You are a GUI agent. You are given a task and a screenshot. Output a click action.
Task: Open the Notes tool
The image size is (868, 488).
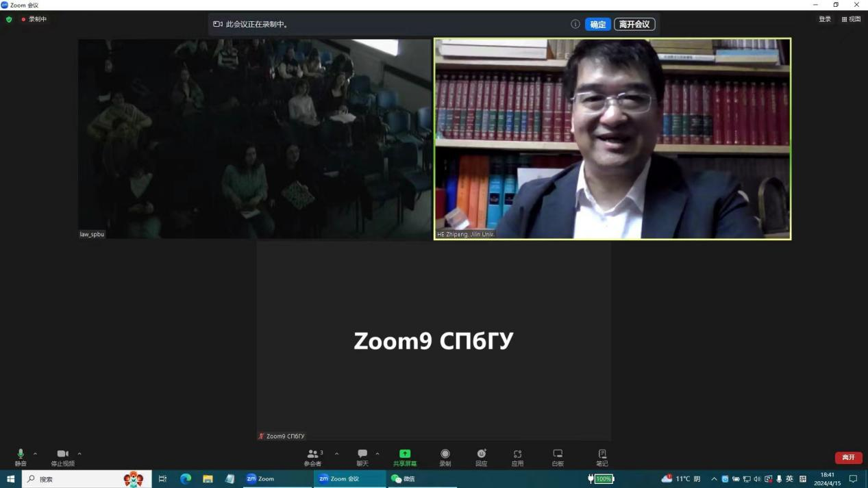tap(602, 457)
